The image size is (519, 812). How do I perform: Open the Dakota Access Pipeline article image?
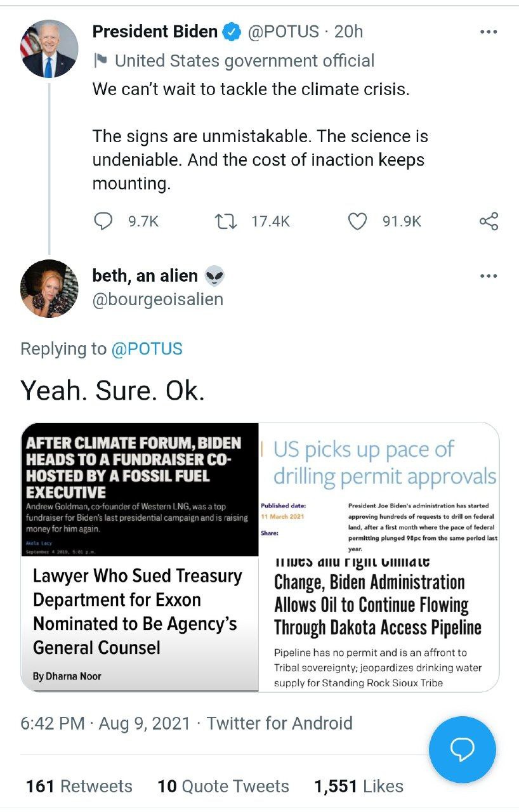(379, 623)
